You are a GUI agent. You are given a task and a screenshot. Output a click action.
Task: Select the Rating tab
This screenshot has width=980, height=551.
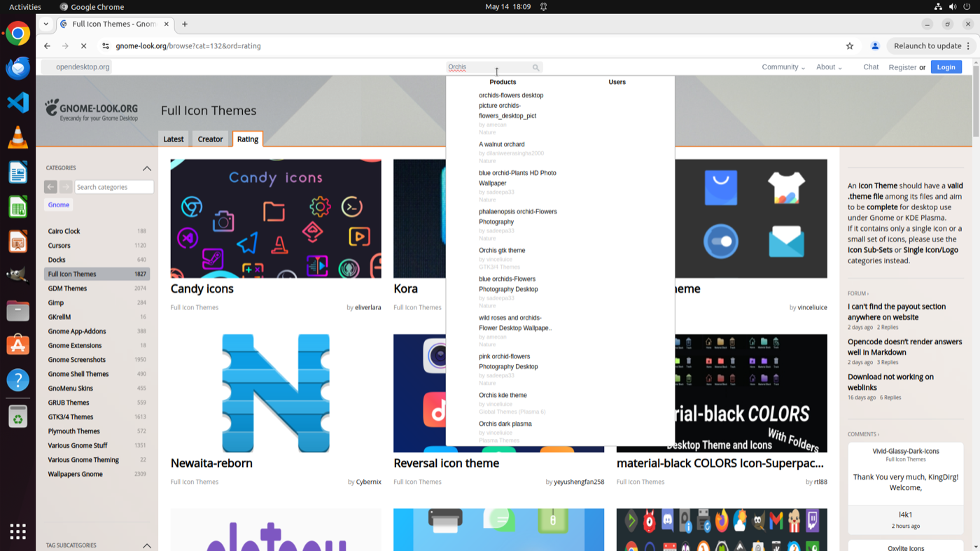(x=248, y=139)
